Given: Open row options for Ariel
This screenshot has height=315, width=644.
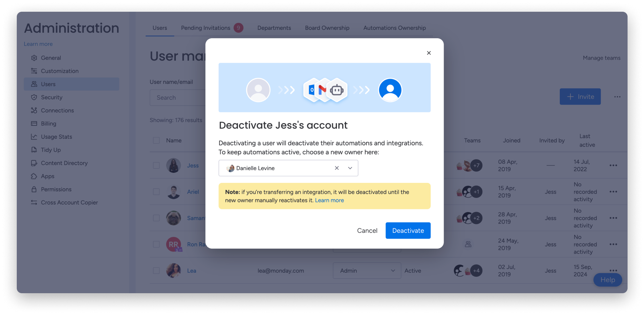Looking at the screenshot, I should point(613,192).
